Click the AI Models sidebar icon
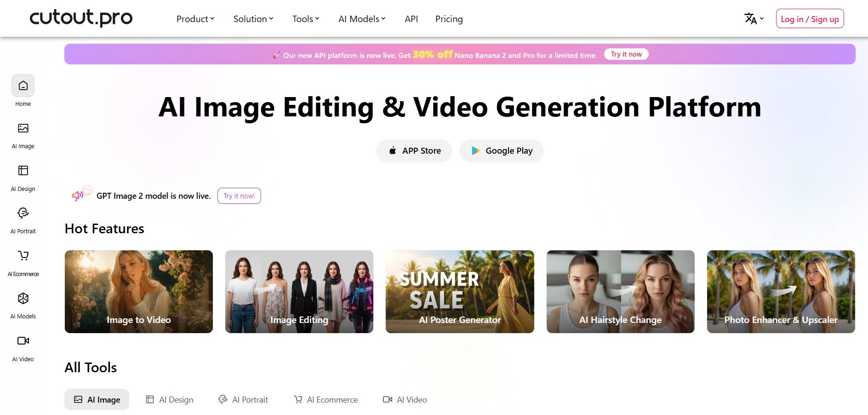 coord(23,298)
